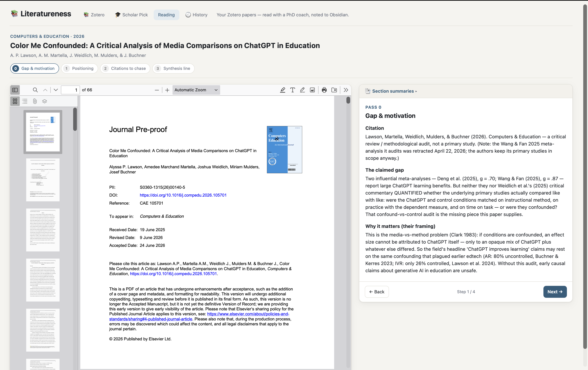The height and width of the screenshot is (370, 588).
Task: Open page 4 thumbnail
Action: 43,280
